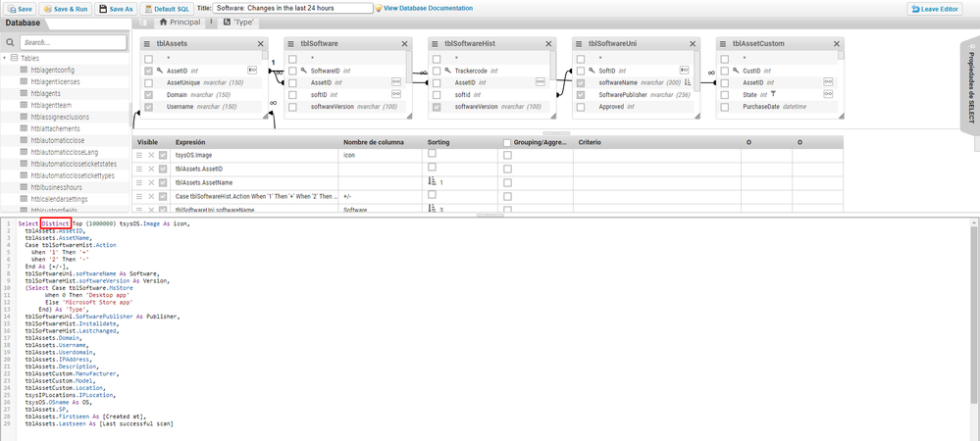Check the Domain field in tblAssets

pyautogui.click(x=149, y=95)
